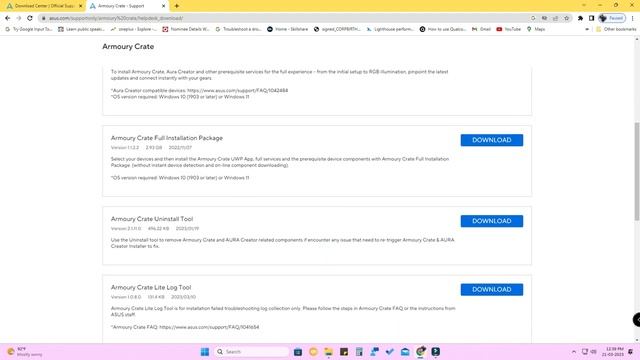640x360 pixels.
Task: Click the scrollbar up arrow
Action: click(637, 39)
